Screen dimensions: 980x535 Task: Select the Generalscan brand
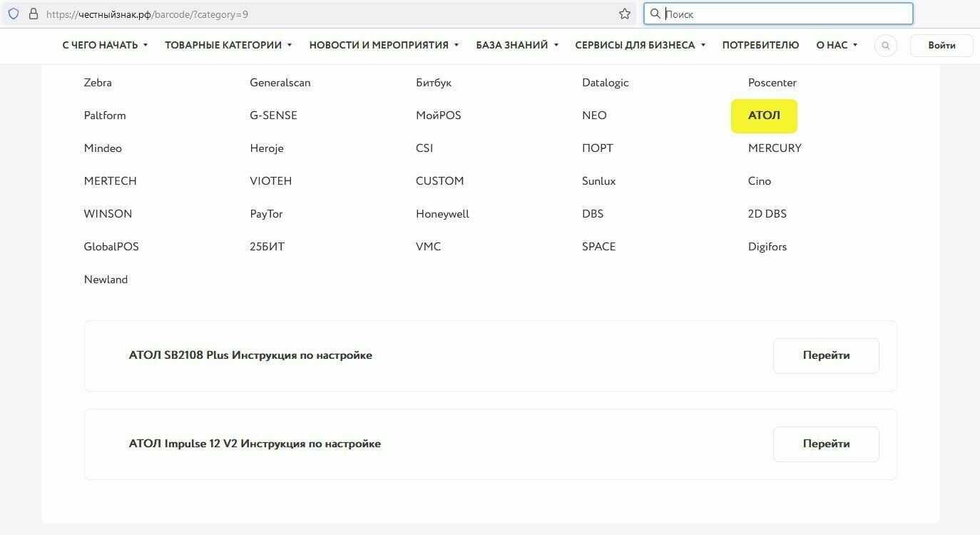tap(280, 83)
